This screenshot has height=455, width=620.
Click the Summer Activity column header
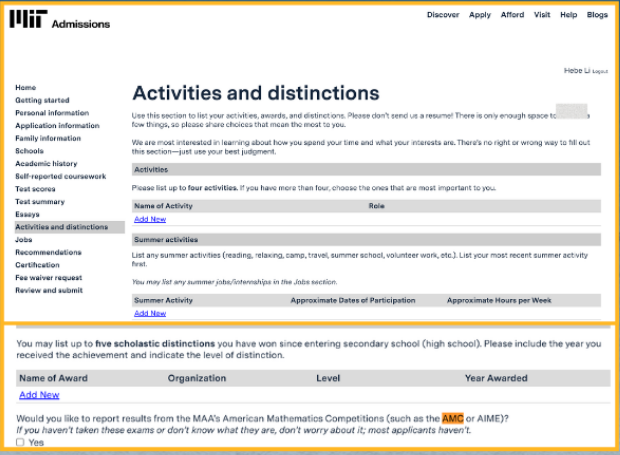click(x=163, y=300)
